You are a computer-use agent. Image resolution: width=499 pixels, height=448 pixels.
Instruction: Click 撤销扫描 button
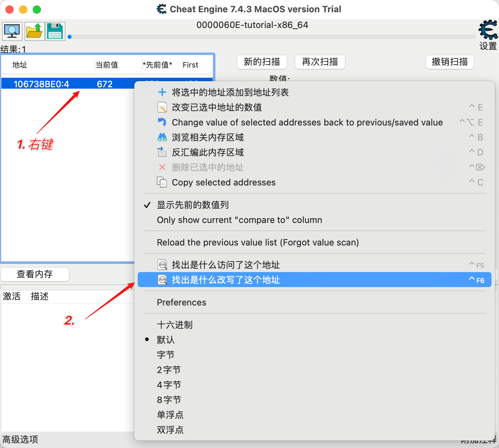pyautogui.click(x=450, y=62)
